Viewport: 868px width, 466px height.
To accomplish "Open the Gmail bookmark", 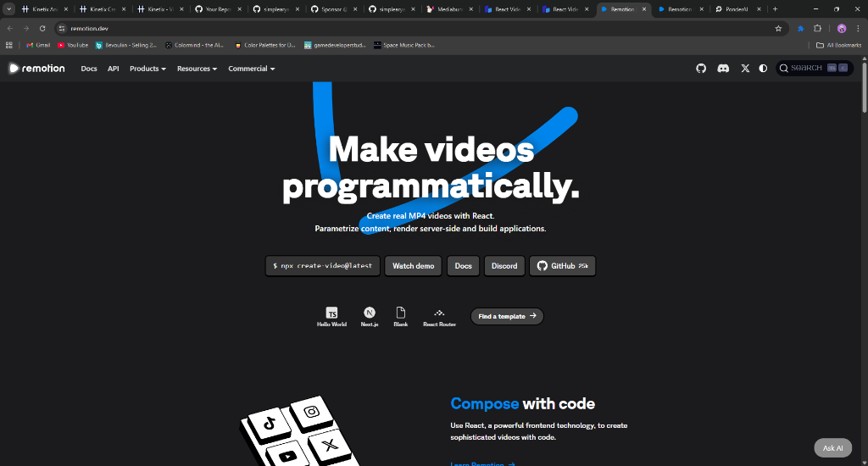I will pos(38,45).
